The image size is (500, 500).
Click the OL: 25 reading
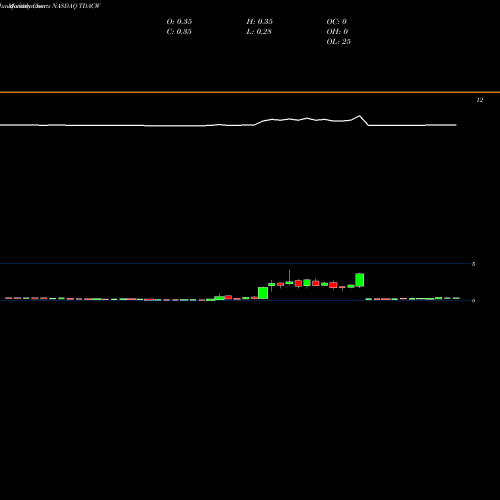point(339,41)
